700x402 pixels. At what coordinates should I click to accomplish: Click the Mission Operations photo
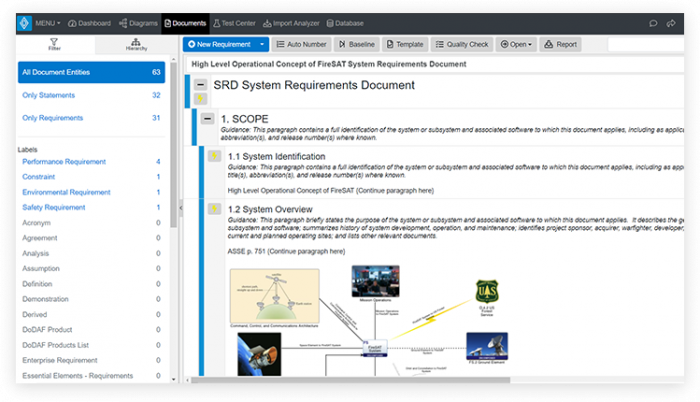point(375,281)
